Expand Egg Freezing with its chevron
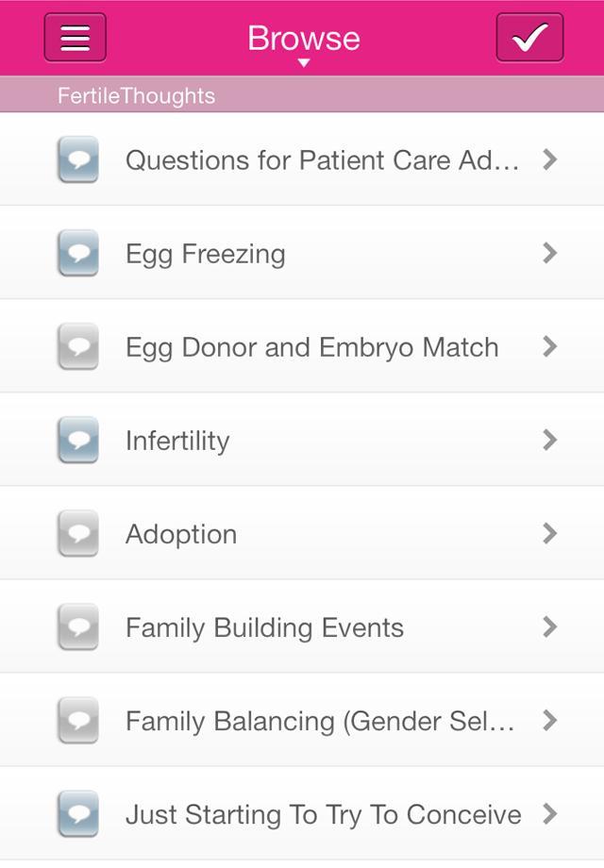This screenshot has height=868, width=604. 550,253
